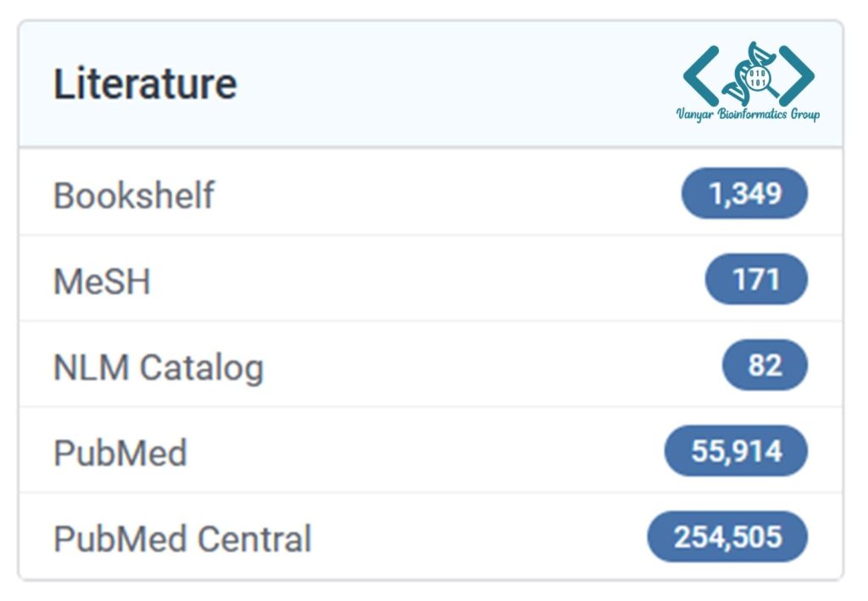The image size is (868, 601).
Task: Click the 1,349 Bookshelf count badge
Action: [744, 193]
